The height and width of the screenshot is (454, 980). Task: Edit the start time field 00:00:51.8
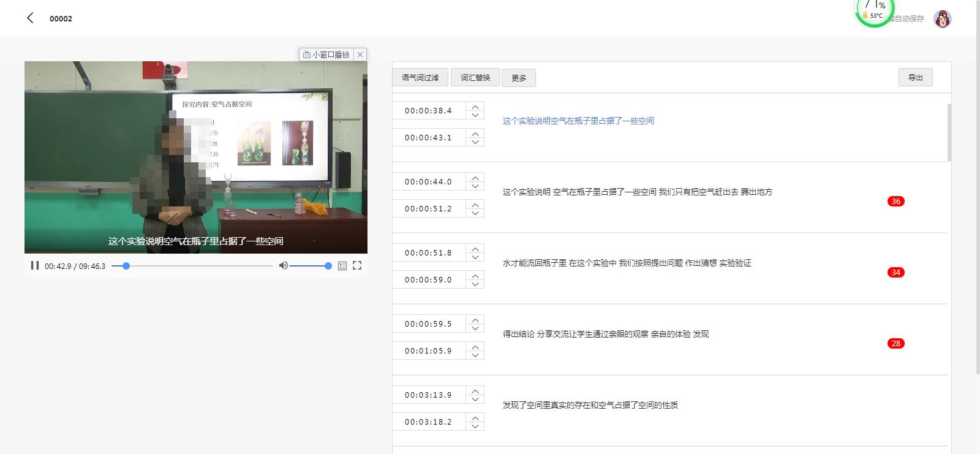click(429, 253)
